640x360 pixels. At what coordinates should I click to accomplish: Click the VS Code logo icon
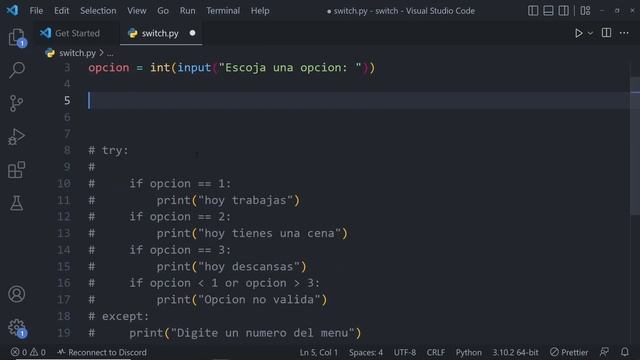(x=12, y=10)
